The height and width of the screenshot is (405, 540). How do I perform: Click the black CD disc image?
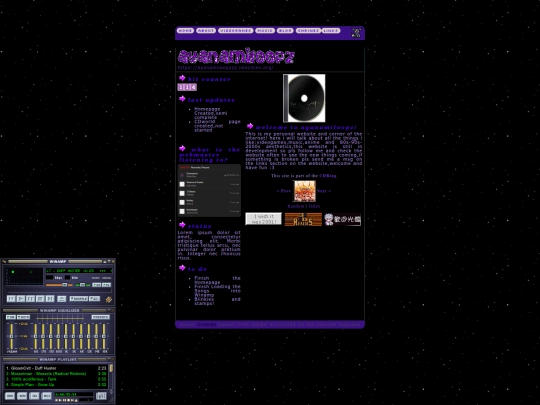pyautogui.click(x=304, y=98)
